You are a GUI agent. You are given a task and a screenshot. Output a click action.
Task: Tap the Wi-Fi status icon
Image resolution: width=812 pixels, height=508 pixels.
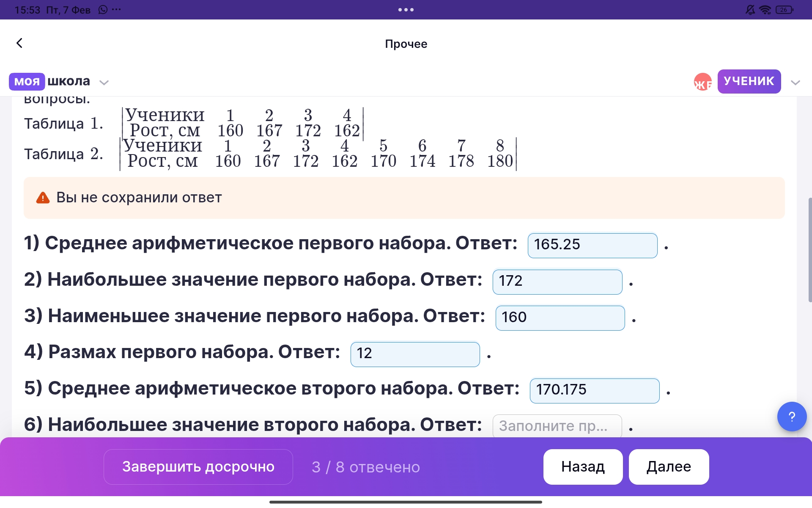pos(765,10)
